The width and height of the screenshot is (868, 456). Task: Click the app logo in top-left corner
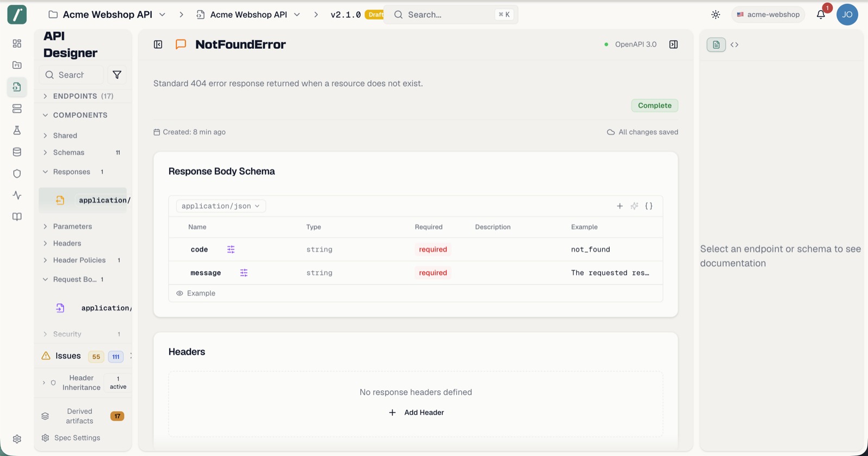[x=17, y=15]
